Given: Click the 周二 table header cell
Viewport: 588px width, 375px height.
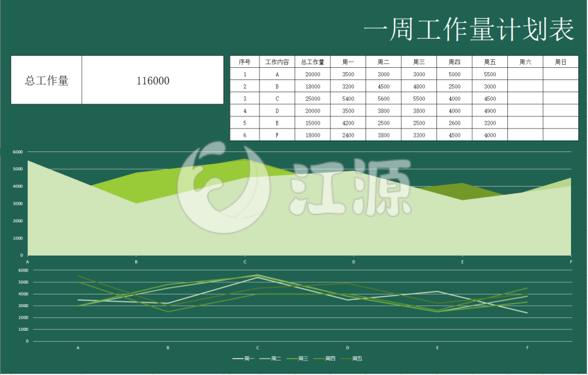Looking at the screenshot, I should [x=384, y=62].
